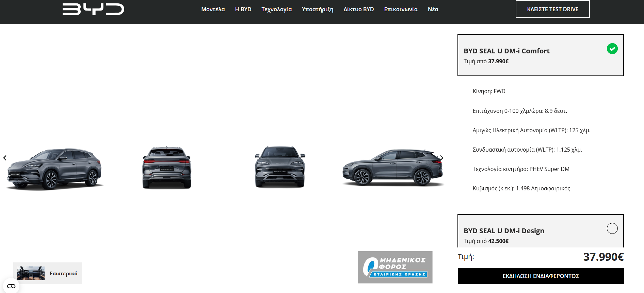Open the Δίκτυο BYD menu
The height and width of the screenshot is (293, 644).
pyautogui.click(x=359, y=9)
